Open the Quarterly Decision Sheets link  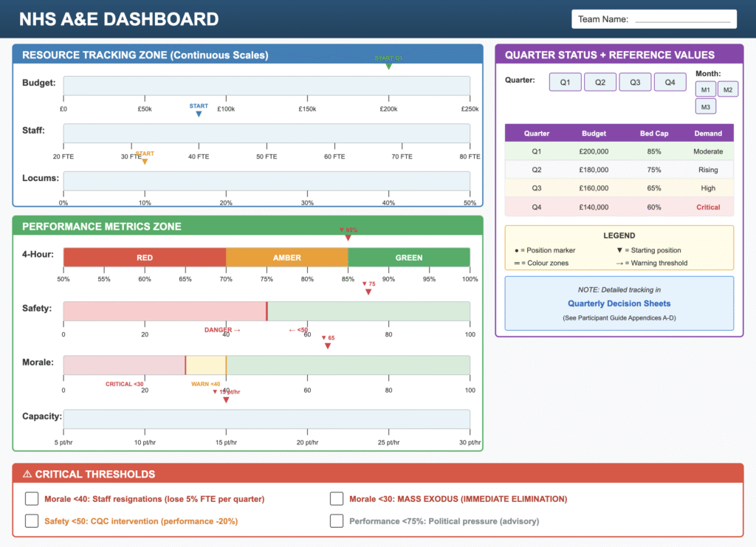(x=619, y=303)
